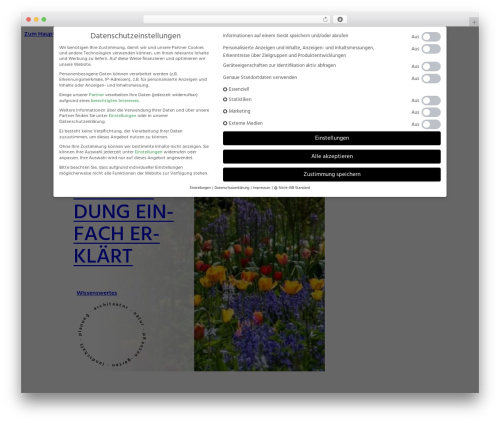Toggle Geräteeigenschaften zur Identifikation switch
This screenshot has width=500, height=423.
point(431,66)
